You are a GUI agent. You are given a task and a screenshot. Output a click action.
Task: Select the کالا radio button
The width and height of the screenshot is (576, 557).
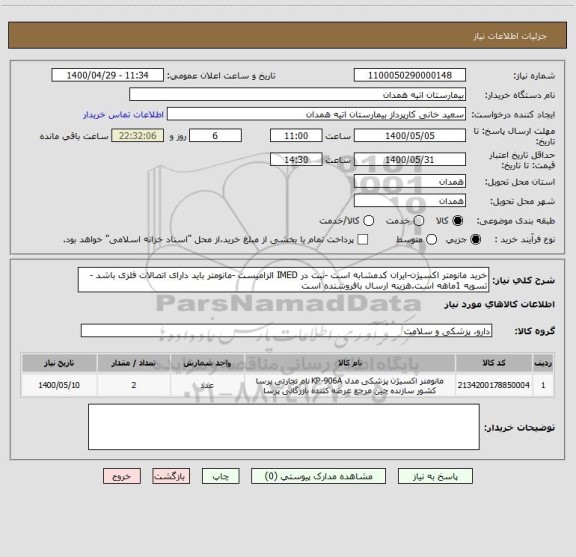click(x=458, y=221)
